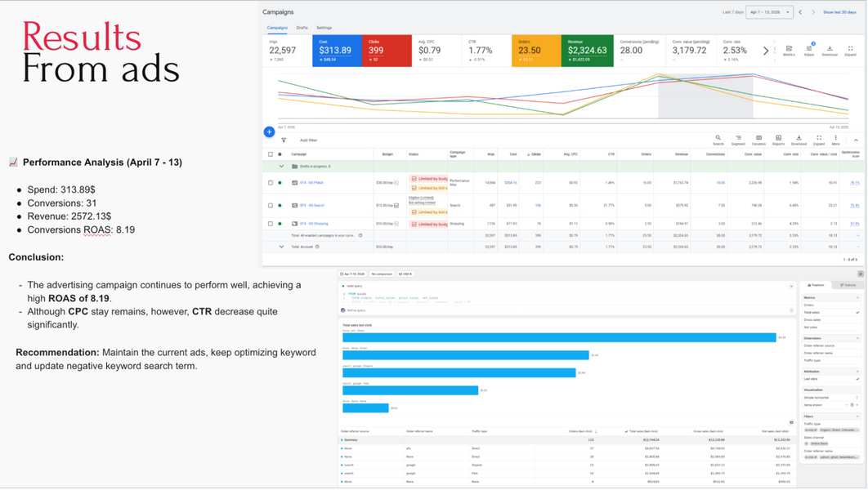
Task: Select the blue Cost scorecard tile
Action: [337, 51]
